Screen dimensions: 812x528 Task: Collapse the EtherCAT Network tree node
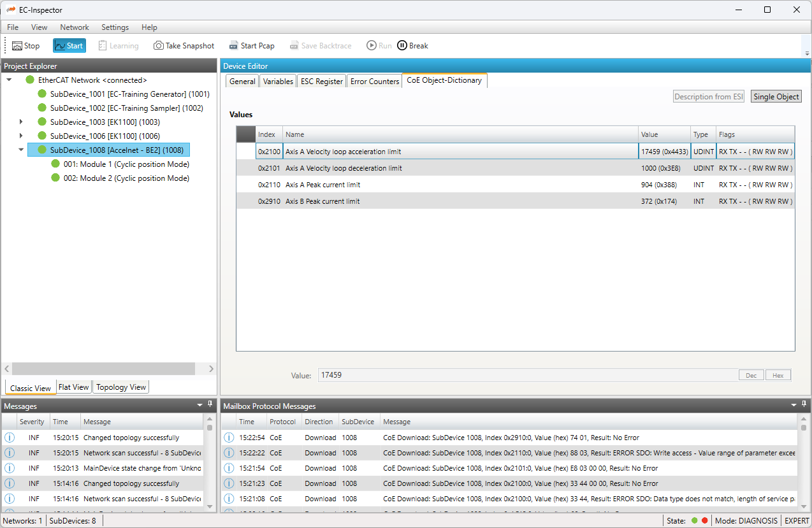coord(10,80)
